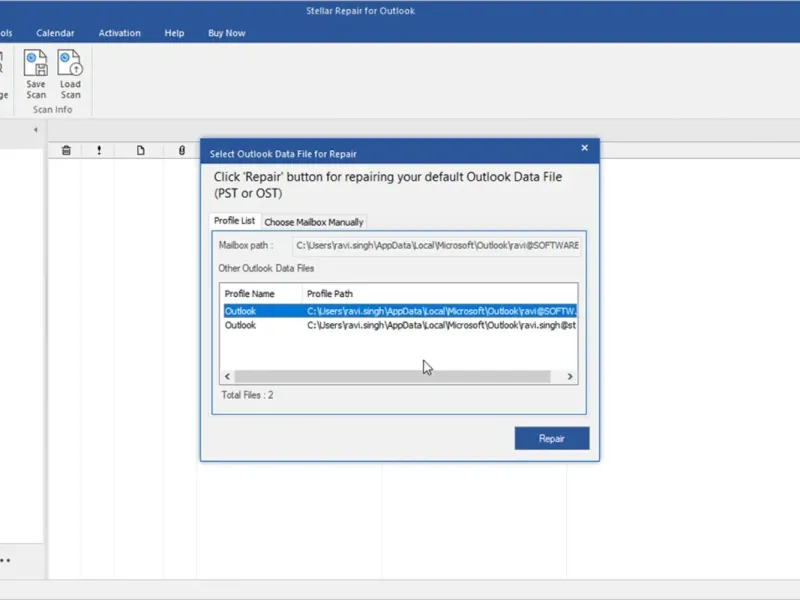Screen dimensions: 800x600
Task: Select the Profile List tab
Action: (235, 221)
